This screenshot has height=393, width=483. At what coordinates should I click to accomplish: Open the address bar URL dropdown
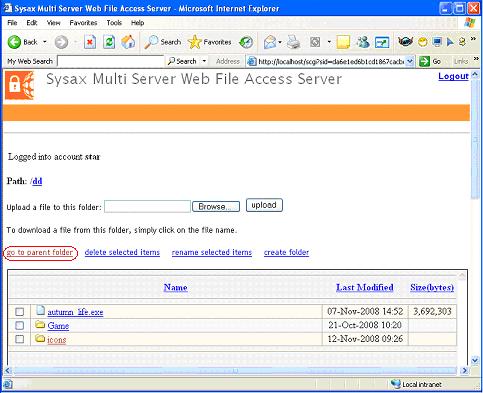pos(410,61)
